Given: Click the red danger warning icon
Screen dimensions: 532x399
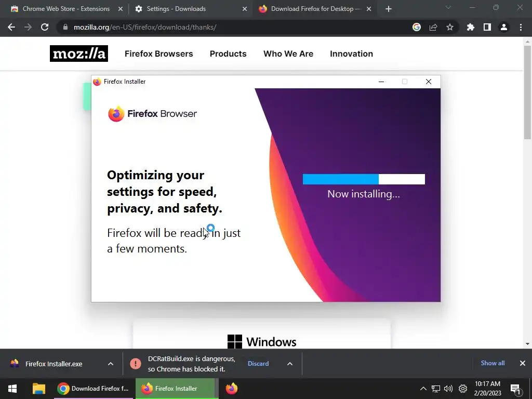Looking at the screenshot, I should pos(136,364).
